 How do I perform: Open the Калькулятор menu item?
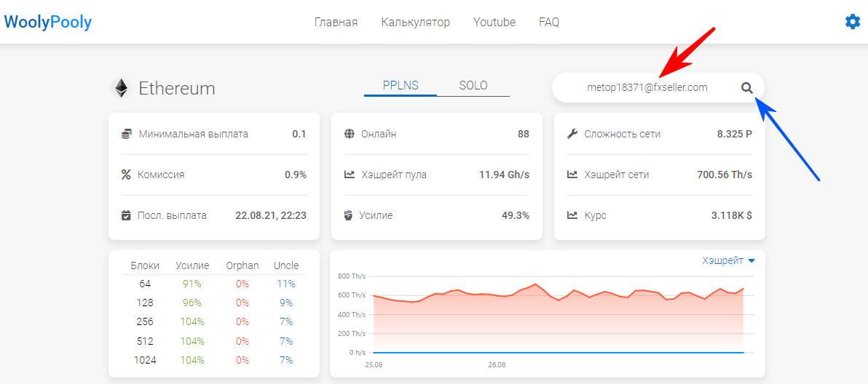(x=416, y=22)
